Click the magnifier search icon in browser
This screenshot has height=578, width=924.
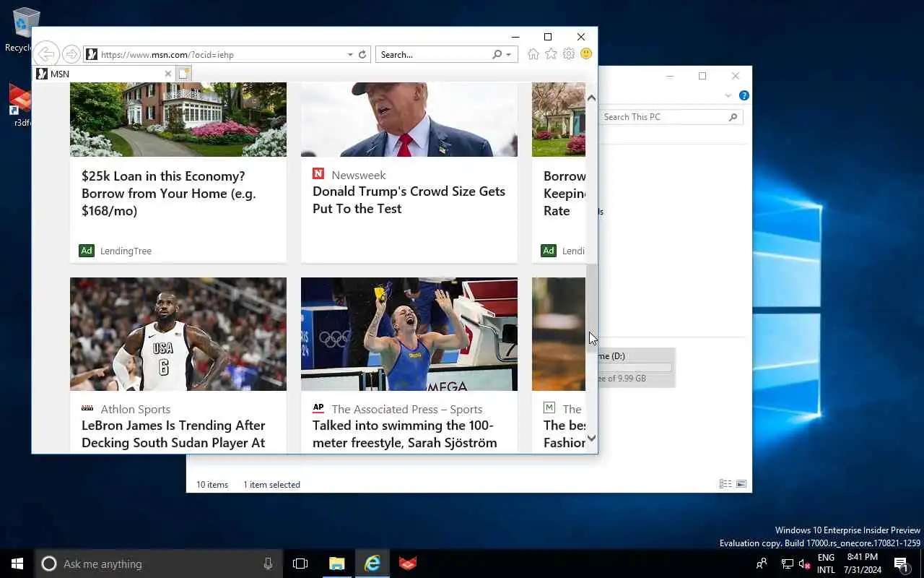click(497, 54)
